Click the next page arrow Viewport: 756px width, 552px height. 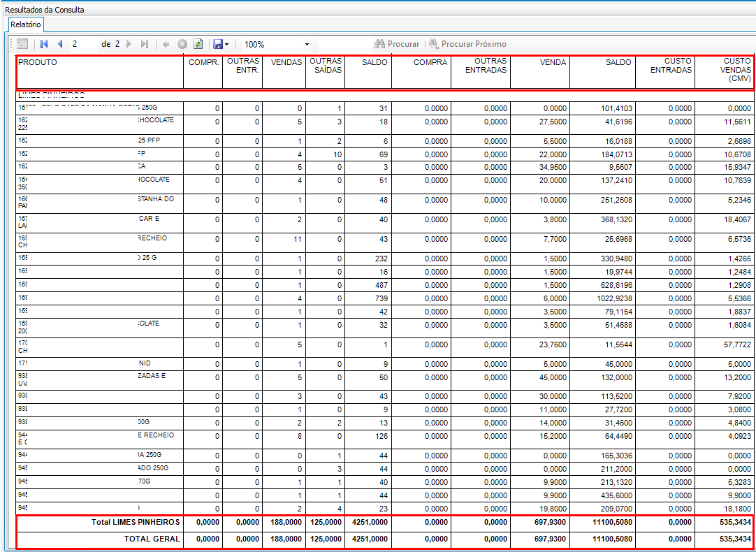[129, 44]
